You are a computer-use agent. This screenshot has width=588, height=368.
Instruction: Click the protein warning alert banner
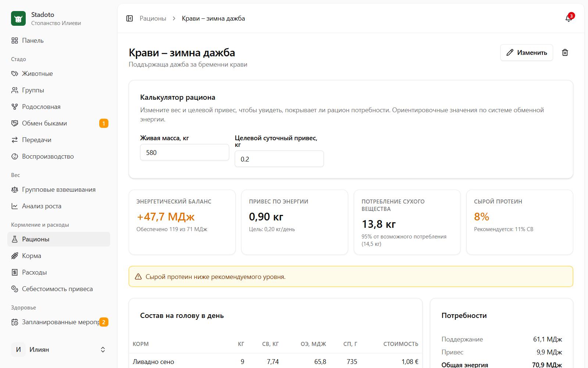tap(351, 277)
